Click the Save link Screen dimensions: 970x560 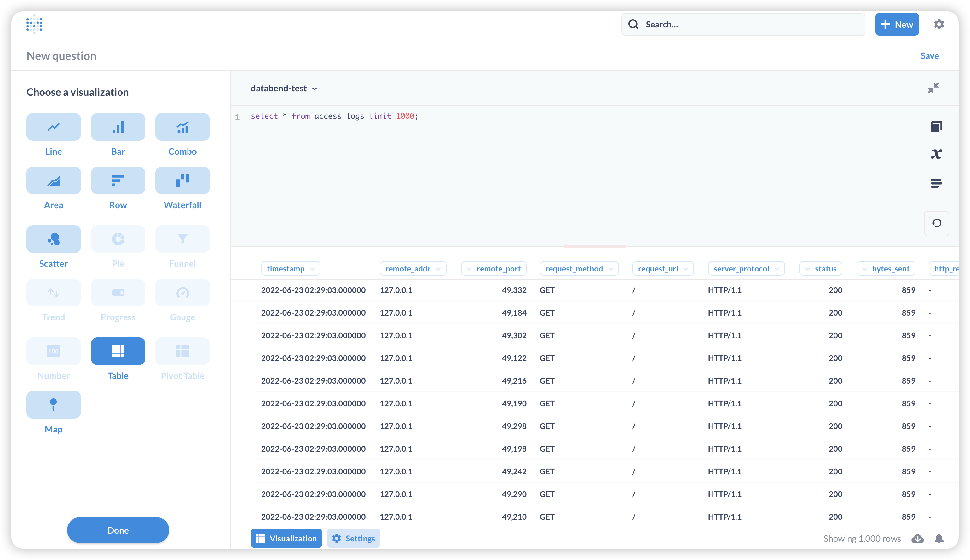click(929, 56)
